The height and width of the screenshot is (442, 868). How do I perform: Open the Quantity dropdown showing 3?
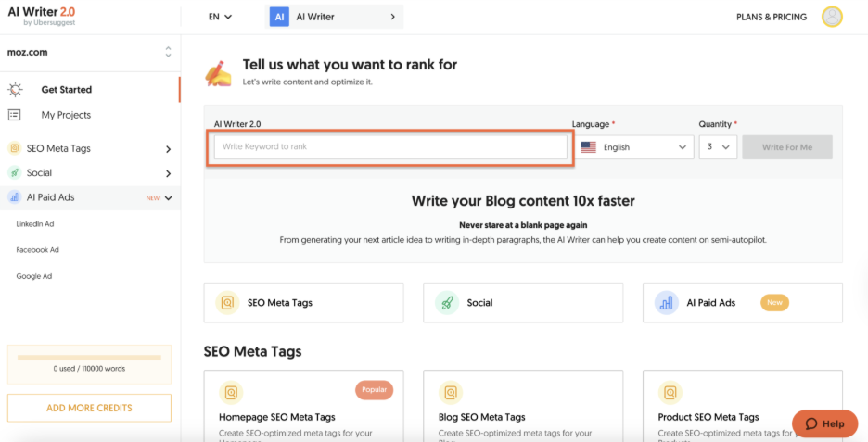point(718,147)
